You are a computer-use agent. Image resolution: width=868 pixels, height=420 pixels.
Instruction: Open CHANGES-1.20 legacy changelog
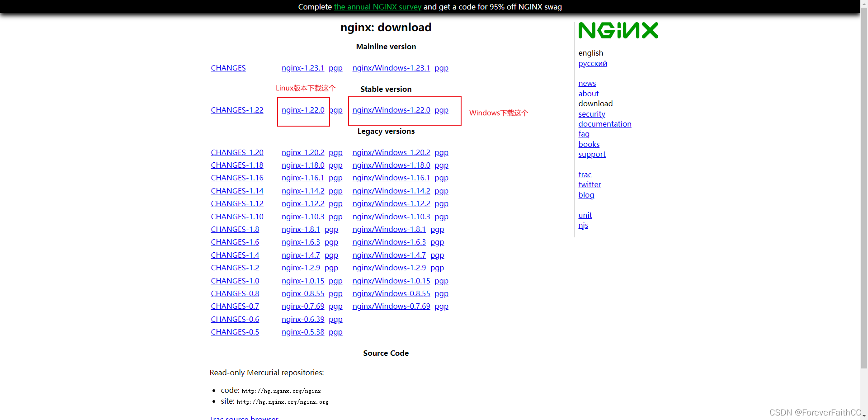237,152
